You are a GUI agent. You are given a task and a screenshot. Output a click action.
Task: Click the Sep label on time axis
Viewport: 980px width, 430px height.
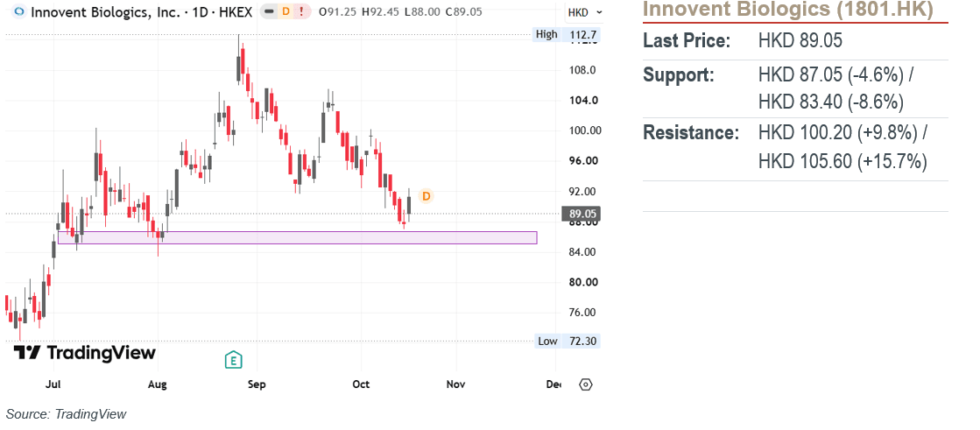(x=257, y=384)
